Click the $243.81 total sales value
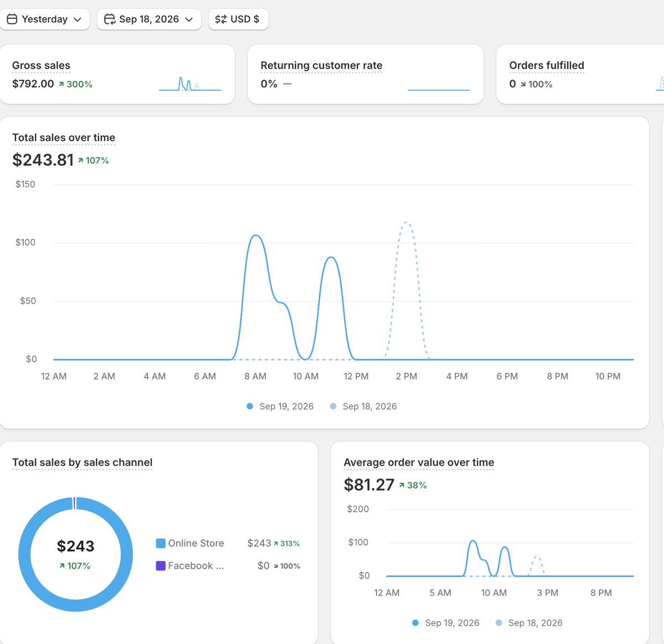This screenshot has width=664, height=644. coord(43,160)
